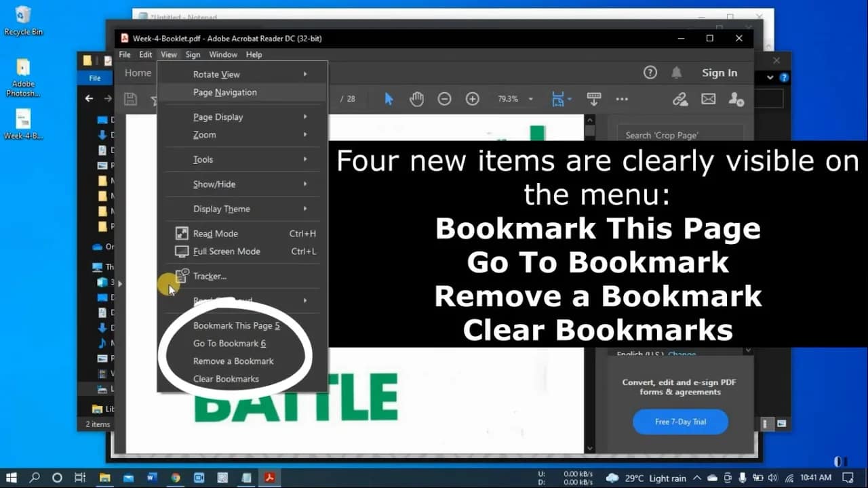868x488 pixels.
Task: Select the arrow Selection tool in toolbar
Action: (x=389, y=99)
